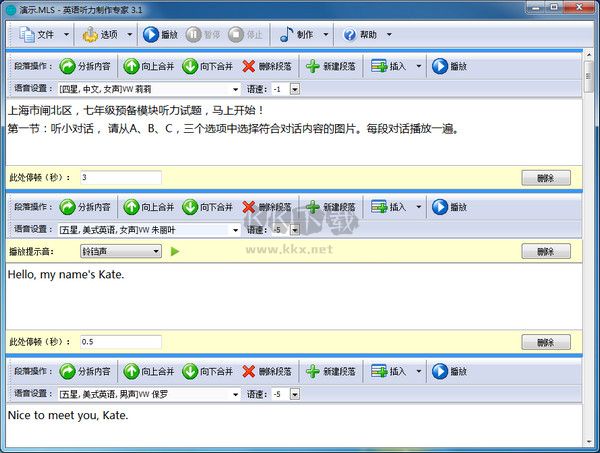600x453 pixels.
Task: Click the text Nice to meet you, Kate.
Action: coord(68,416)
